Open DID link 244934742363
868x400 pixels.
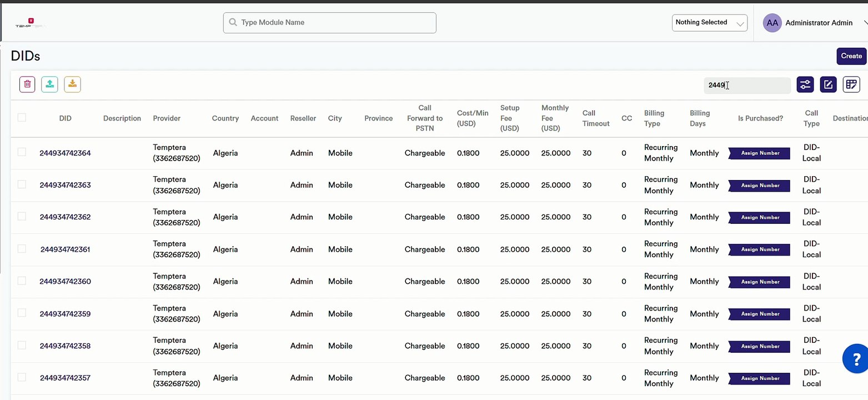pos(65,186)
